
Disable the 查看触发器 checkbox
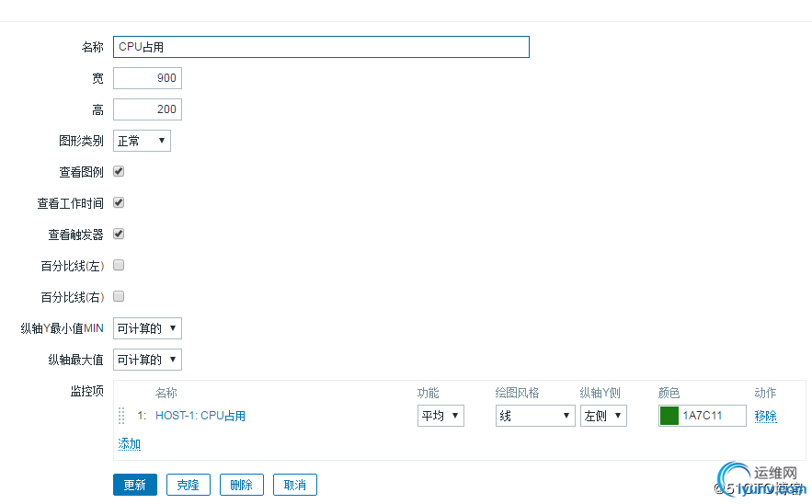pos(119,235)
